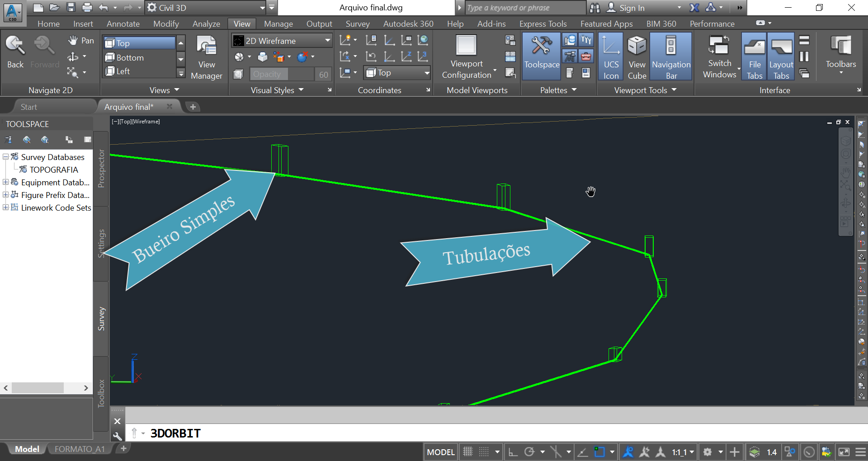Switch to the FORMATO_A1 layout tab

click(x=80, y=449)
